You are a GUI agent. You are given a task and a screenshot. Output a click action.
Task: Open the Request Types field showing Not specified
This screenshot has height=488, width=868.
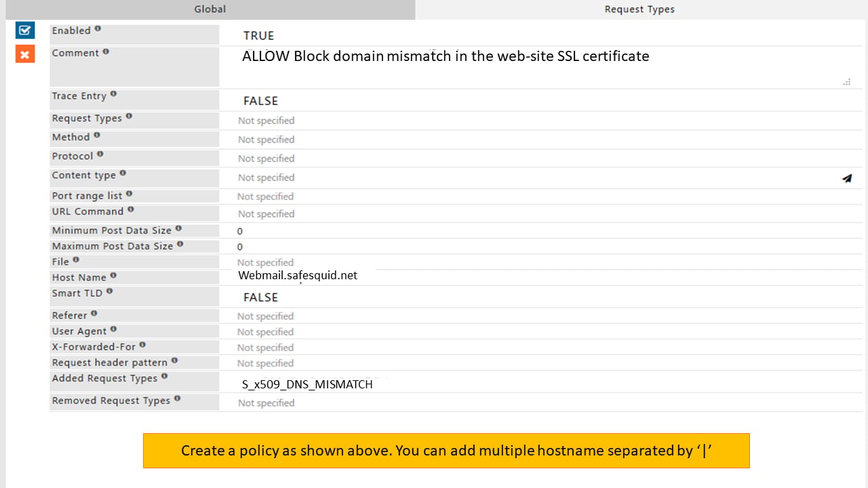(x=539, y=121)
